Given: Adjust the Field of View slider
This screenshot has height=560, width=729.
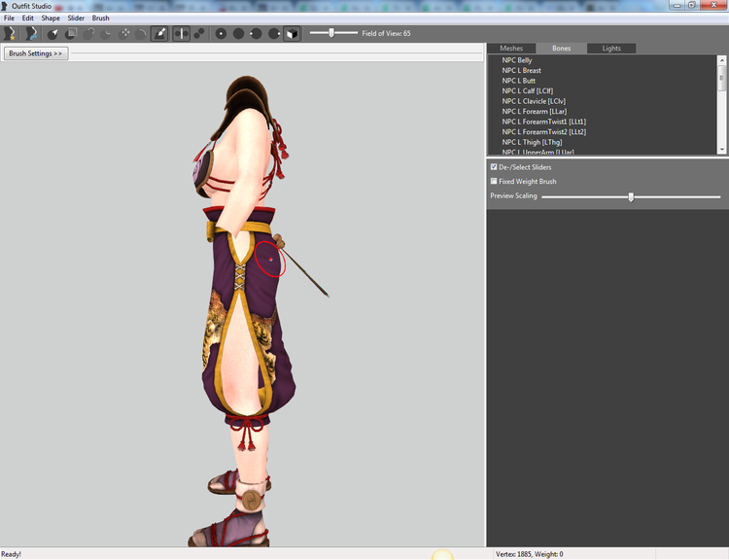Looking at the screenshot, I should (333, 33).
